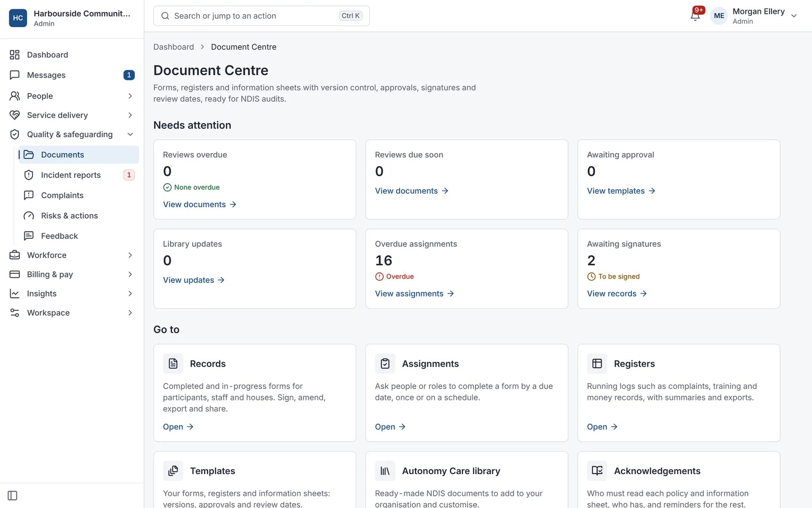Click the Templates copy icon
The width and height of the screenshot is (812, 508).
173,471
